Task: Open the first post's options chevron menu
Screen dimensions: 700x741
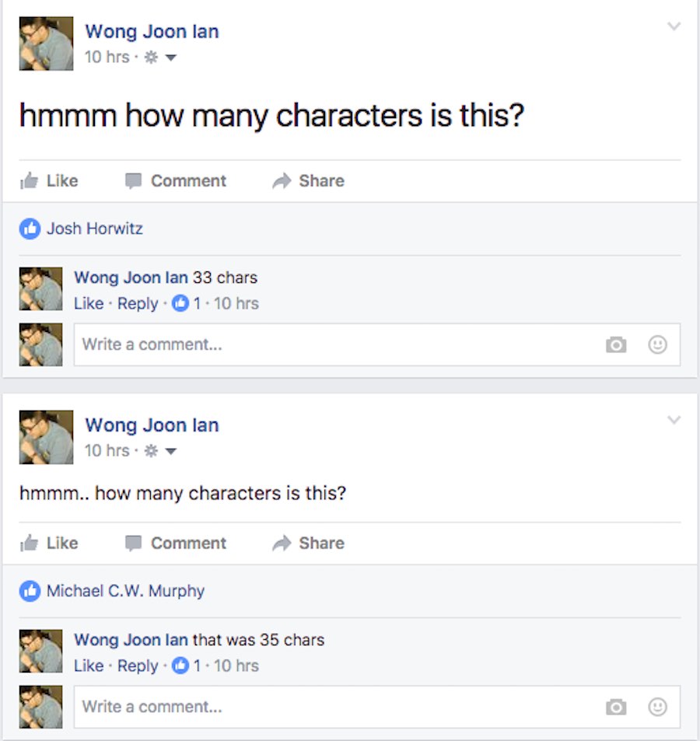Action: 674,26
